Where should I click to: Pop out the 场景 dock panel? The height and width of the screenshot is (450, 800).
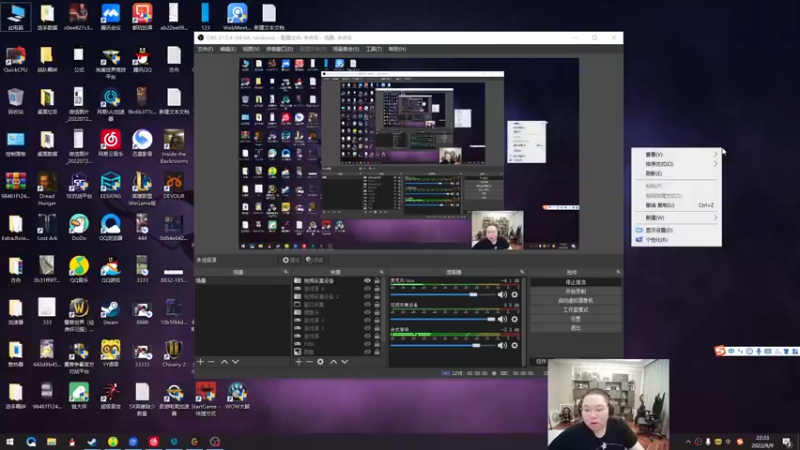pyautogui.click(x=286, y=272)
